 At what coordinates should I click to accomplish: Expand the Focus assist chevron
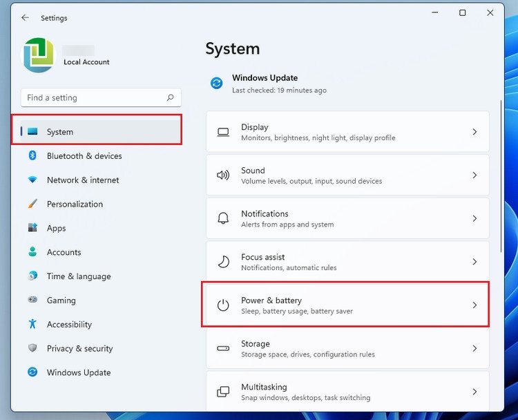coord(474,262)
